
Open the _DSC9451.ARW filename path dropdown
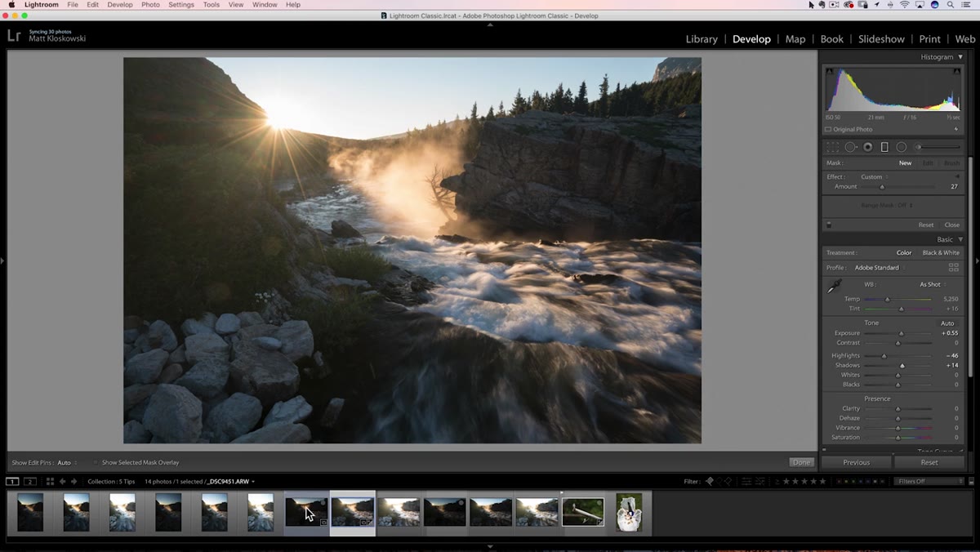point(229,482)
